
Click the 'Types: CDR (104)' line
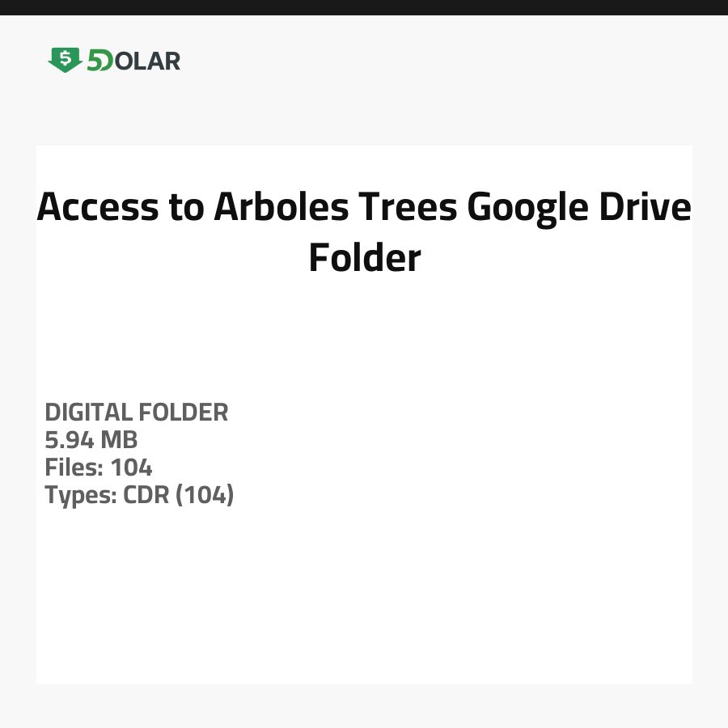[139, 495]
